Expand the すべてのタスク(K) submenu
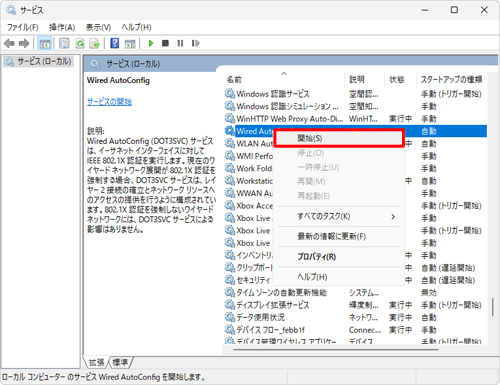This screenshot has width=500, height=385. click(339, 216)
